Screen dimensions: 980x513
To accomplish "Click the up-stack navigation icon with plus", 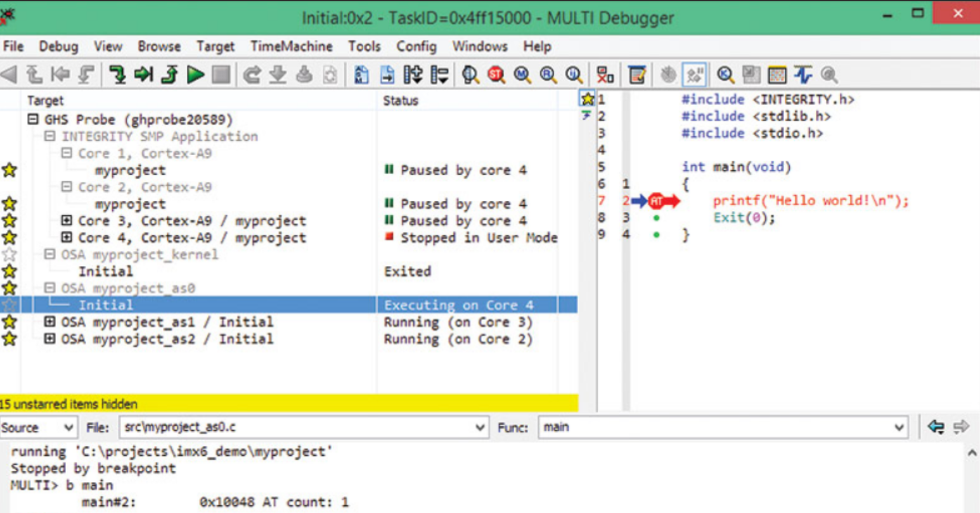I will coord(413,75).
